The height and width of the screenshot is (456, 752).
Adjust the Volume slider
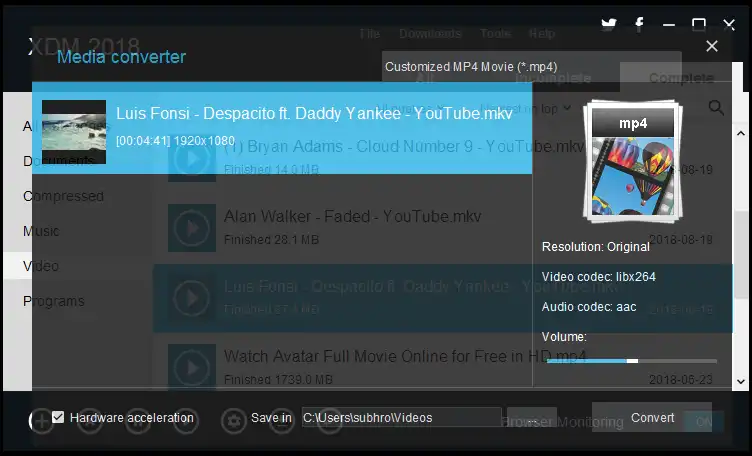632,361
